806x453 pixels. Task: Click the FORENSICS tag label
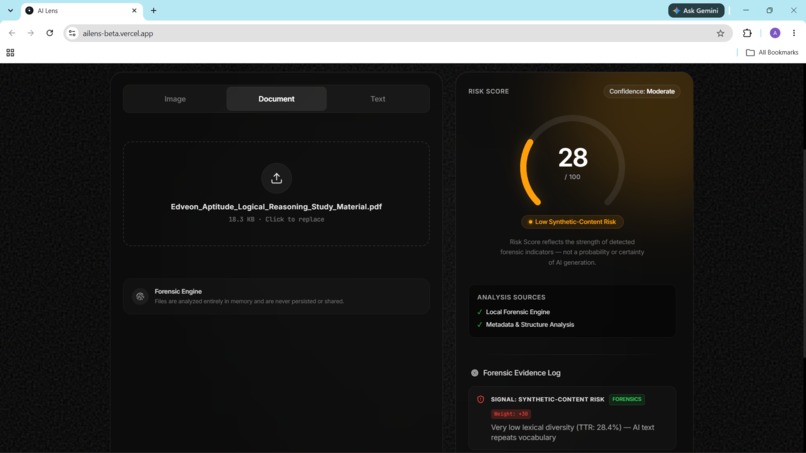pos(627,399)
